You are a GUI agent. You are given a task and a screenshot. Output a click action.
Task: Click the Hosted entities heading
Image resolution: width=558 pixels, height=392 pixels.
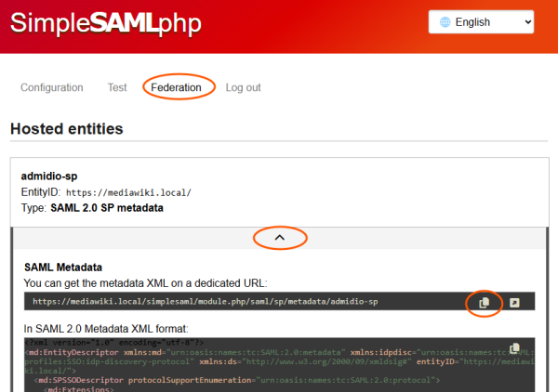67,128
